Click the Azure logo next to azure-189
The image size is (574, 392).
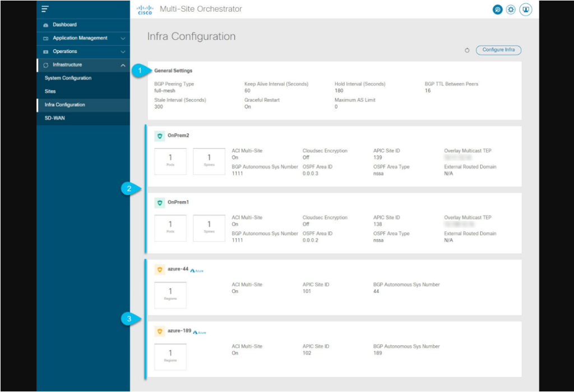(200, 333)
